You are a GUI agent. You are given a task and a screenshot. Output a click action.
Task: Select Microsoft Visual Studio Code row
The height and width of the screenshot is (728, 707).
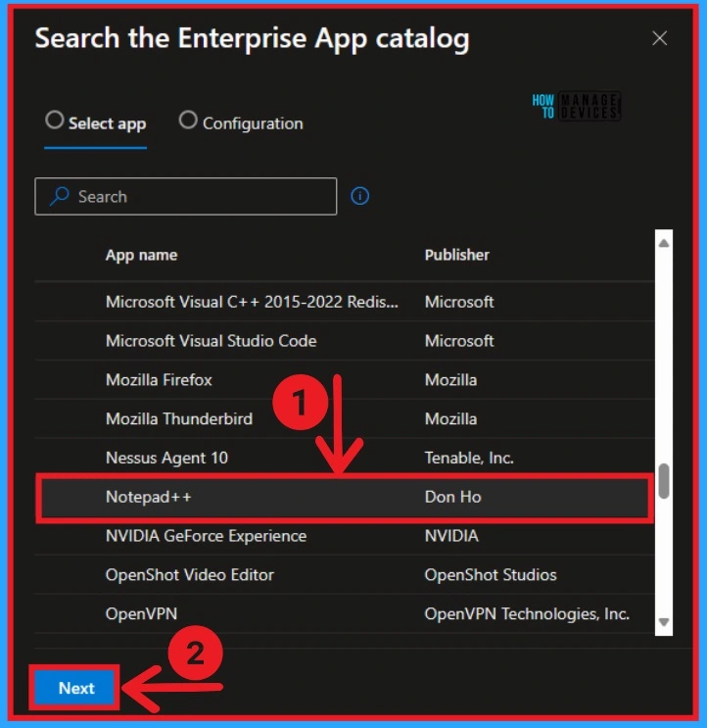coord(345,341)
